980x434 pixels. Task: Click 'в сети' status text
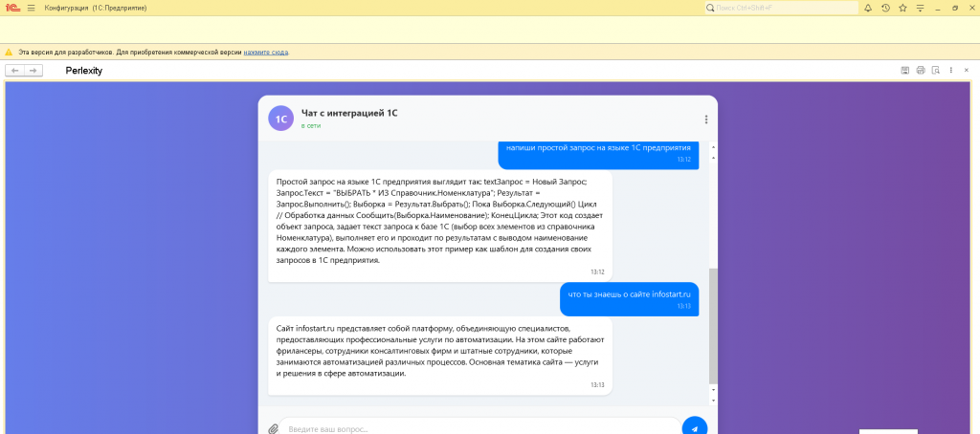[x=311, y=126]
